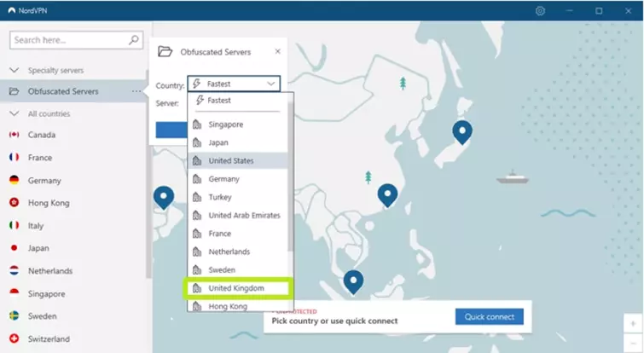Select Italy in the sidebar list
This screenshot has width=644, height=353.
click(x=35, y=226)
